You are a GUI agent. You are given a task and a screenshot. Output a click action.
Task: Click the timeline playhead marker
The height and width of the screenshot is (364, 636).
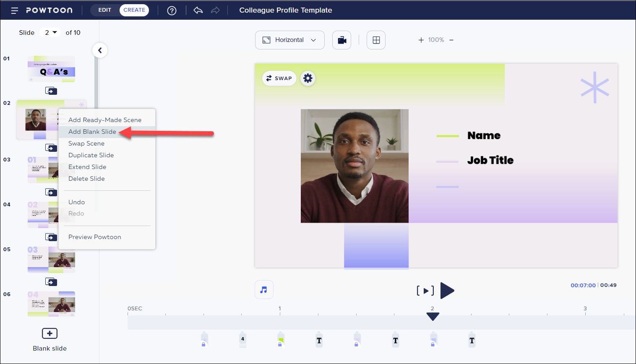(x=433, y=317)
